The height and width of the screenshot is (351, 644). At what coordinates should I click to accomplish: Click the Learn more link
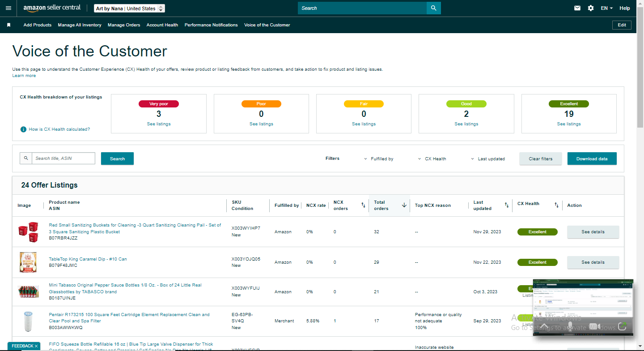pyautogui.click(x=24, y=76)
